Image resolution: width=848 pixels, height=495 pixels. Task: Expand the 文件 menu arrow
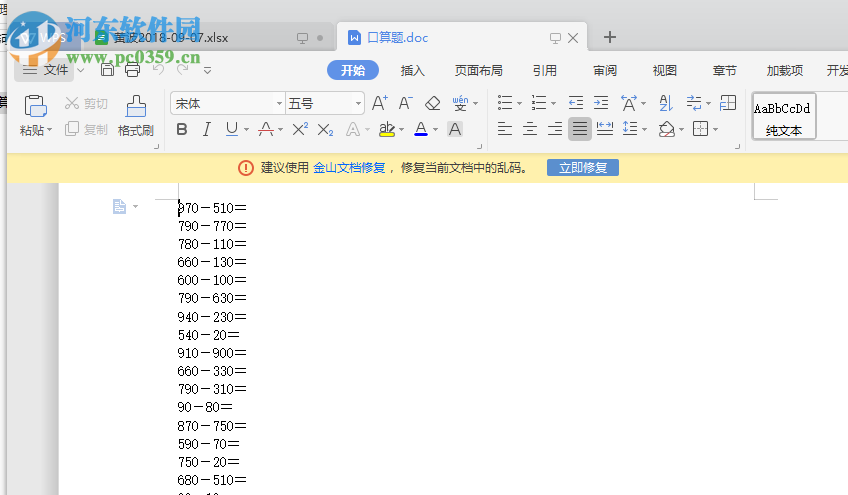tap(81, 70)
